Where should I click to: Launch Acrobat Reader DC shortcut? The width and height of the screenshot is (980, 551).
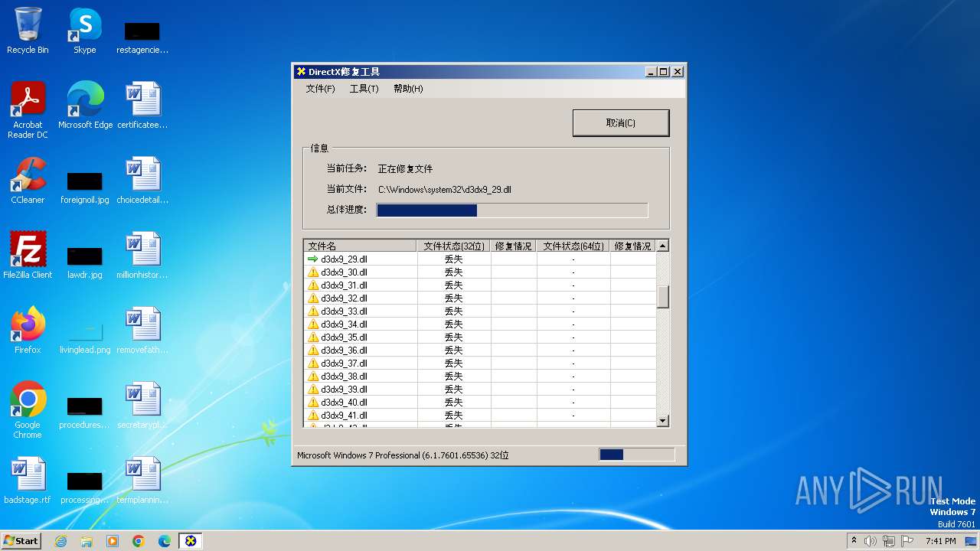[28, 110]
